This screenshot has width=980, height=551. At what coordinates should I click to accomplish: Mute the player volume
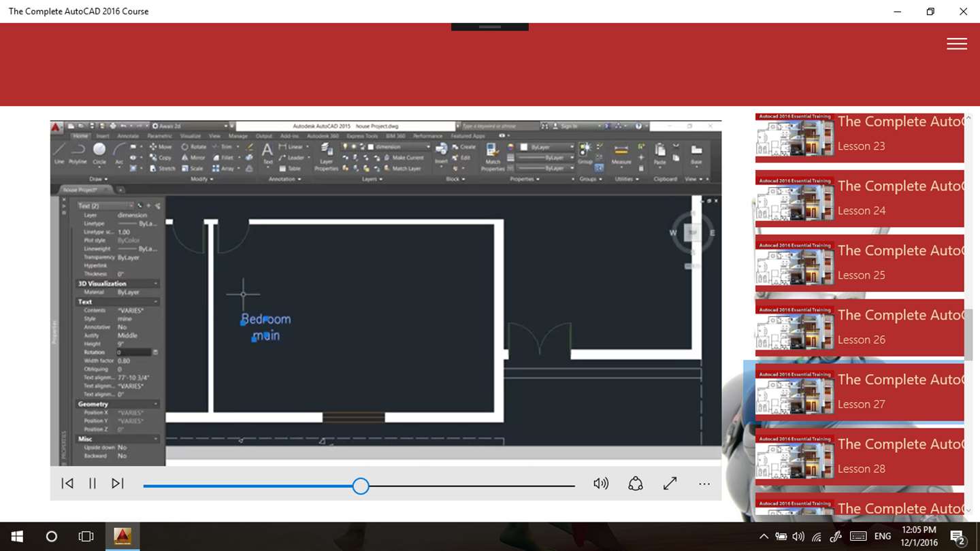600,484
